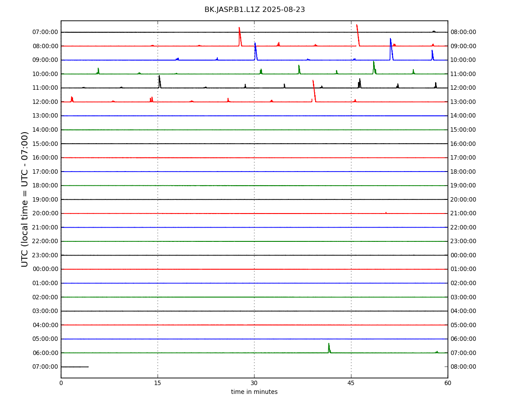Click left-axis label 00:00:00
Viewport: 509px width, 420px height.
pyautogui.click(x=46, y=269)
